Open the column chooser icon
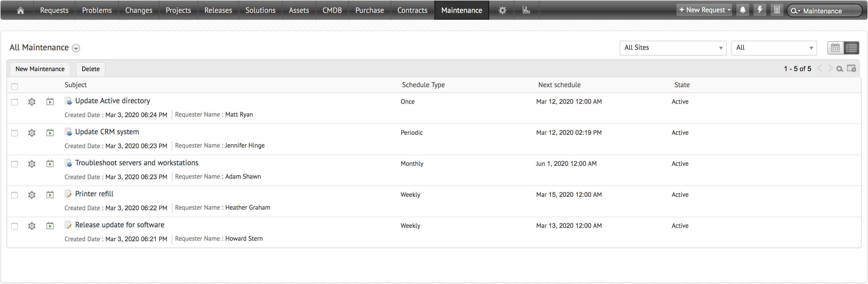The height and width of the screenshot is (284, 868). 851,69
